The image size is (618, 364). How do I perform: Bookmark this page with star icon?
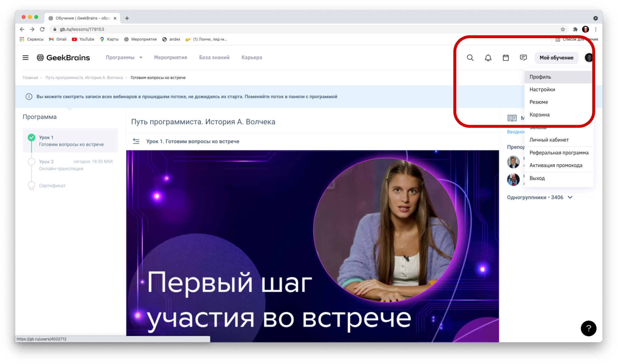click(x=563, y=29)
